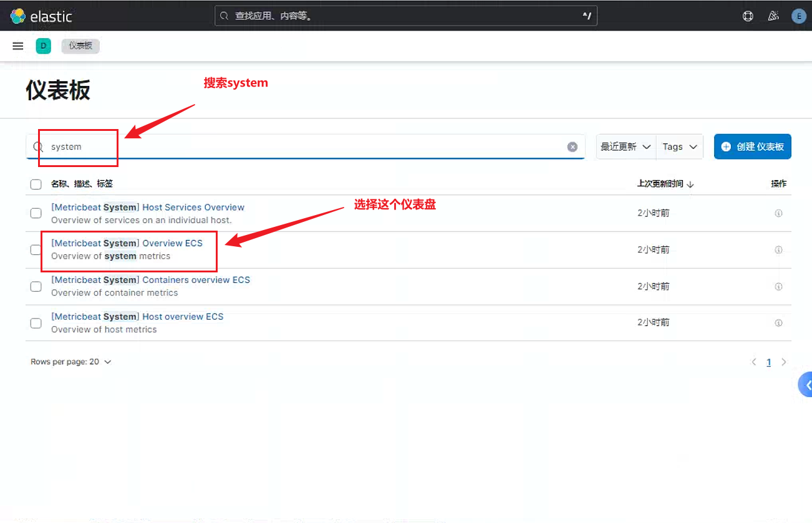Open the newsfeed celebration icon
Viewport: 812px width, 523px height.
pos(773,16)
